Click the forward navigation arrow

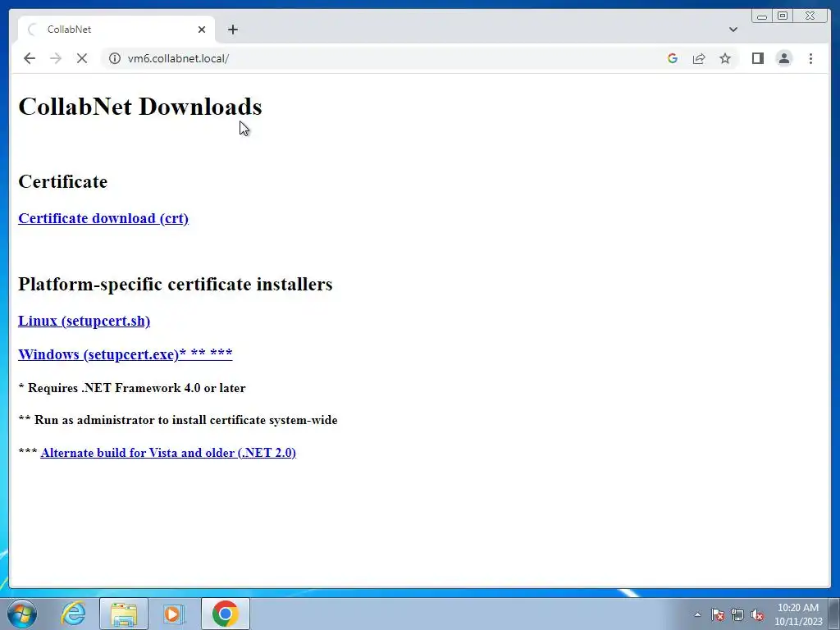[56, 58]
